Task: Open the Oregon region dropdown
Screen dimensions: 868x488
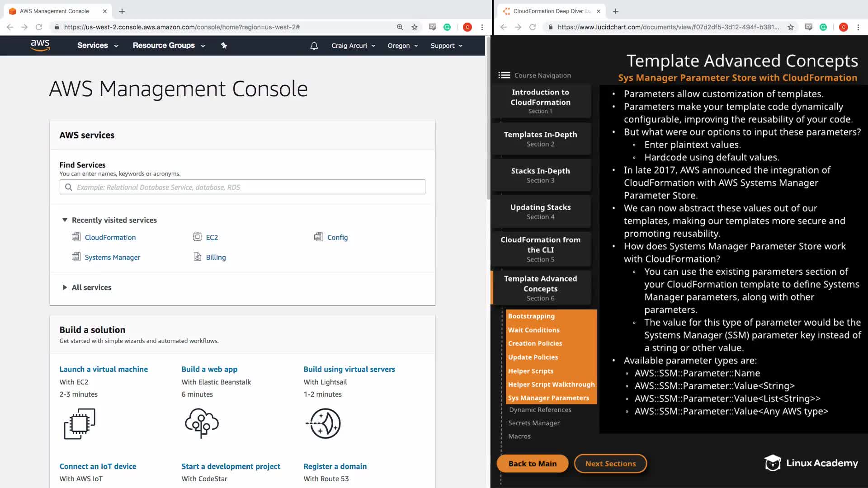Action: (402, 46)
